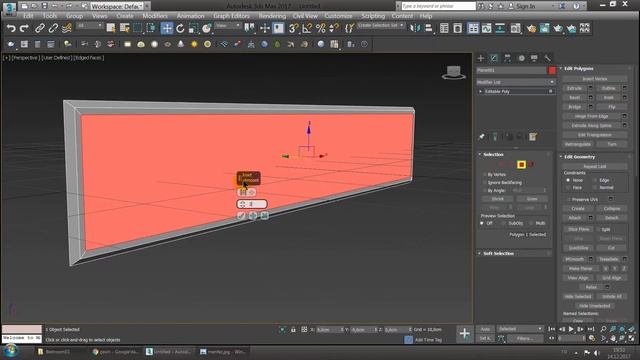Screen dimensions: 640x360
Task: Click the Extrude button
Action: (574, 88)
